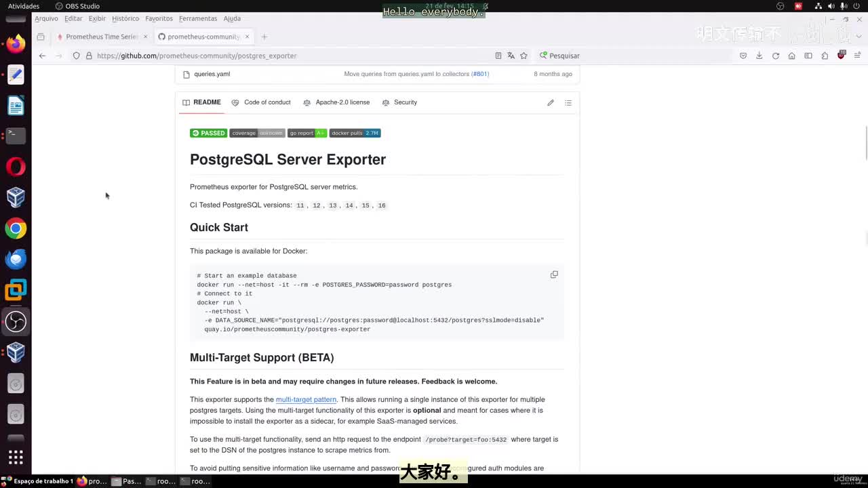This screenshot has width=868, height=488.
Task: Select the Apache-2.0 license tab
Action: tap(336, 102)
